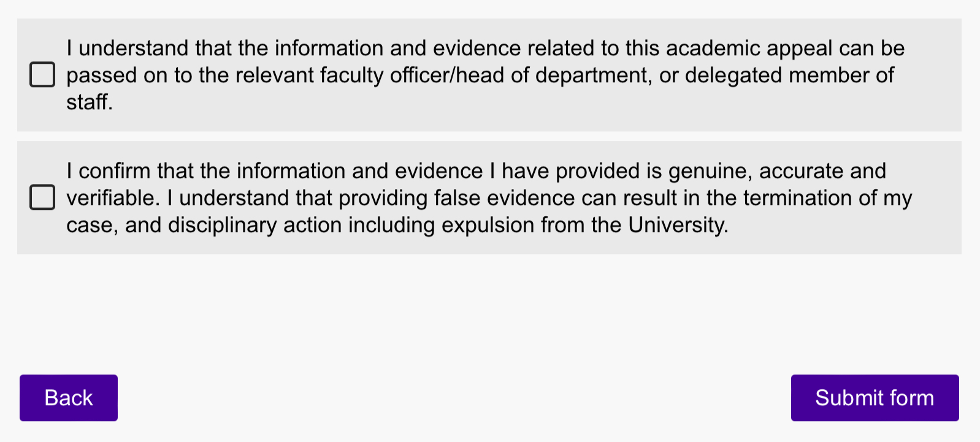
Task: Click the Back button
Action: 69,398
